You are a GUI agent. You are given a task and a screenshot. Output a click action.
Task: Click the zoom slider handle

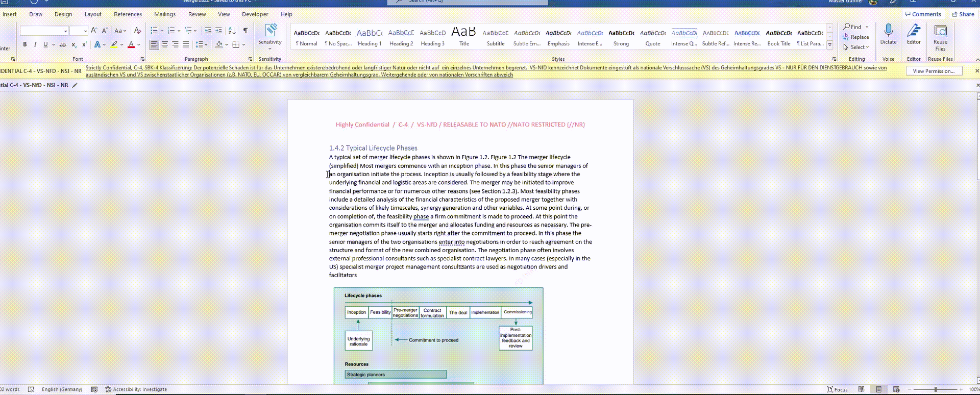coord(936,389)
